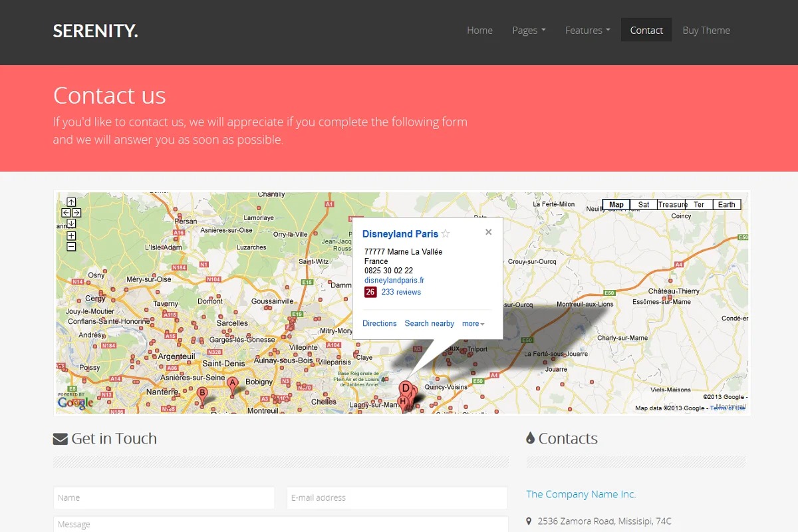Expand the Pages dropdown menu
798x532 pixels.
coord(529,31)
